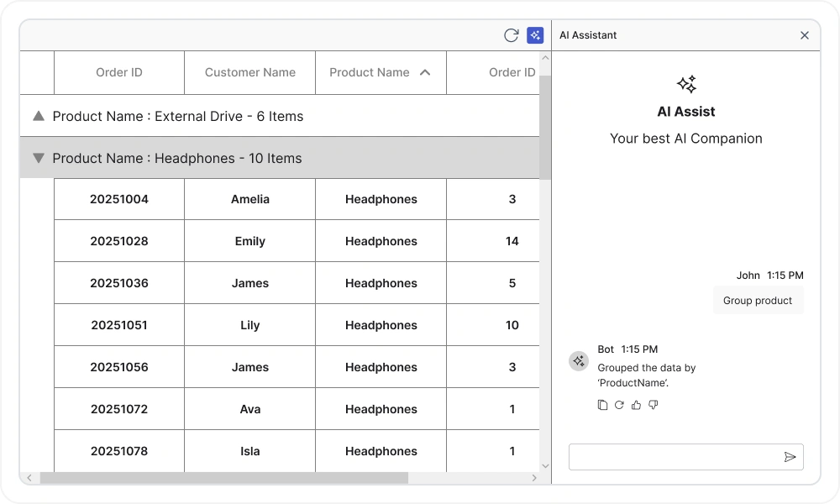Image resolution: width=840 pixels, height=504 pixels.
Task: Click the 'Grouped the data by' bot reply
Action: coord(647,375)
